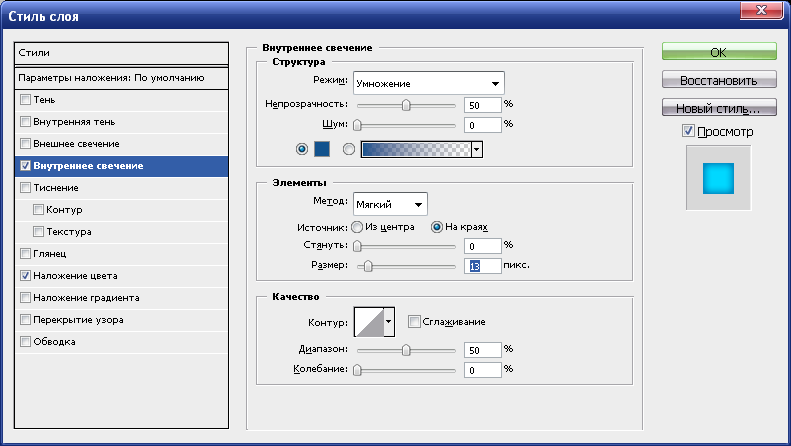This screenshot has width=791, height=446.
Task: Select the Внутреннее свечение style row
Action: pyautogui.click(x=122, y=166)
